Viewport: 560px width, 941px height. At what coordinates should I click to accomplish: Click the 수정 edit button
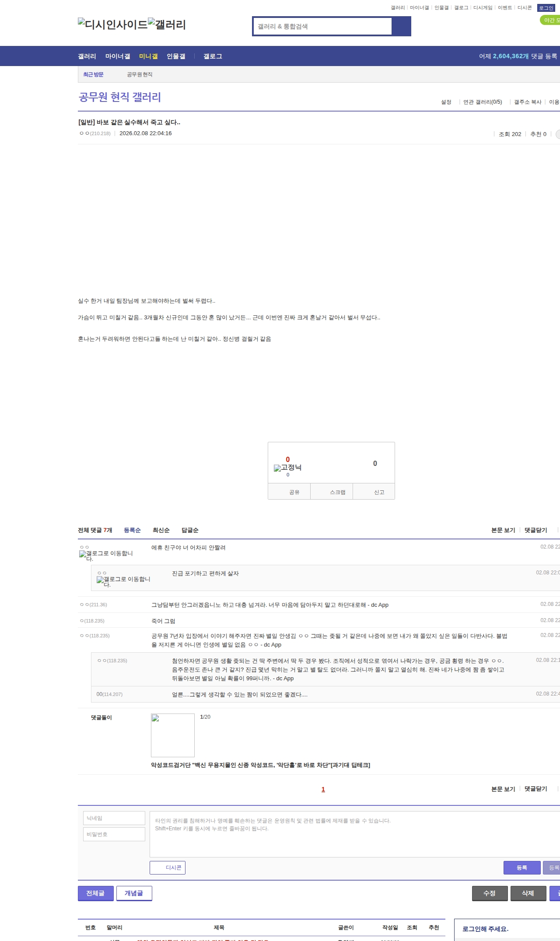[490, 893]
